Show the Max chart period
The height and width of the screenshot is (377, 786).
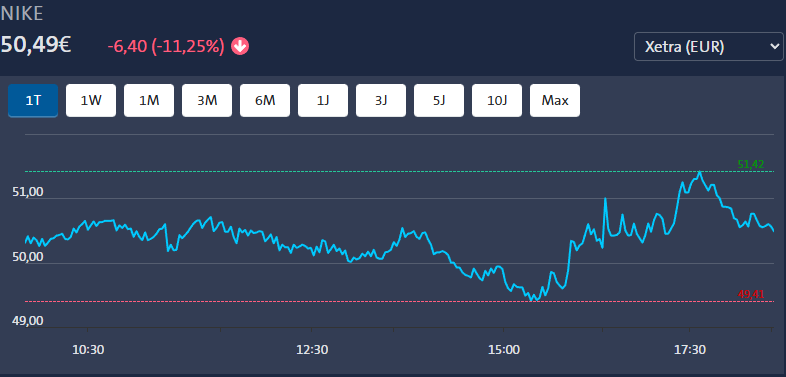[555, 100]
